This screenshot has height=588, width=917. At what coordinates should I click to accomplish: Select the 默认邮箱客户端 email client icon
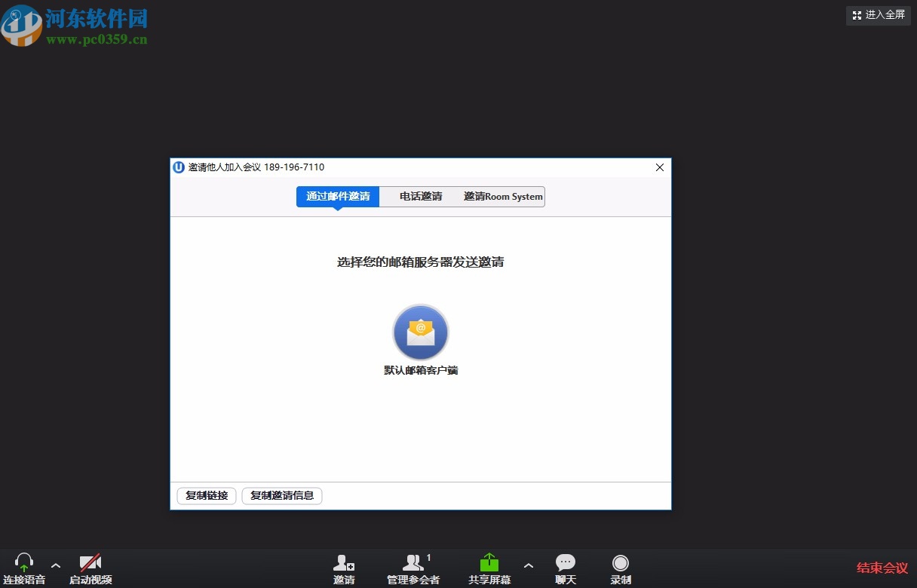click(420, 332)
